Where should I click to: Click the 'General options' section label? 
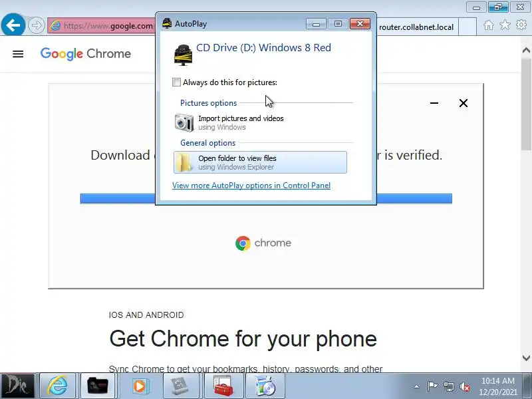(207, 143)
